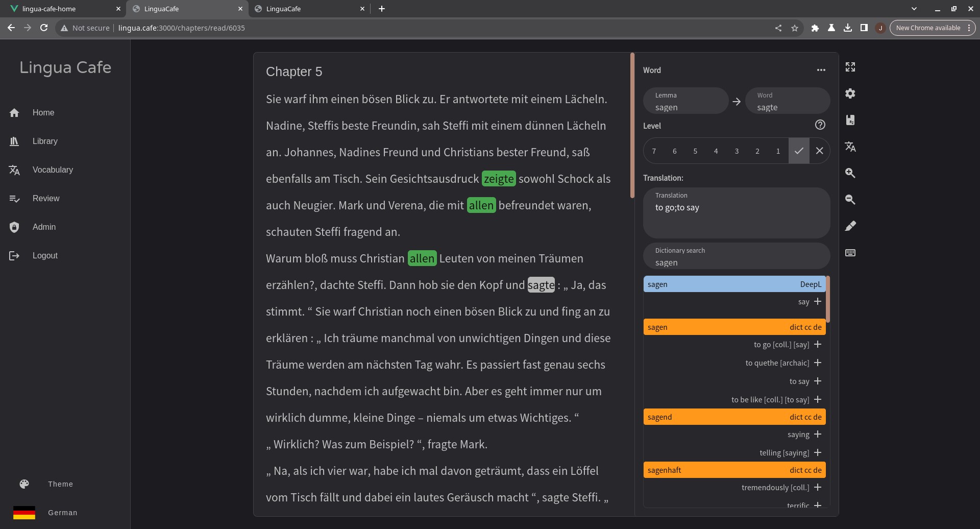
Task: Open the Word panel three-dots menu
Action: click(821, 70)
